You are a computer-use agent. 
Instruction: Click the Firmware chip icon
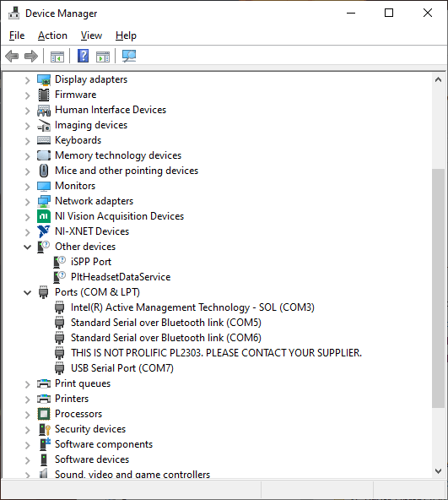pyautogui.click(x=44, y=95)
